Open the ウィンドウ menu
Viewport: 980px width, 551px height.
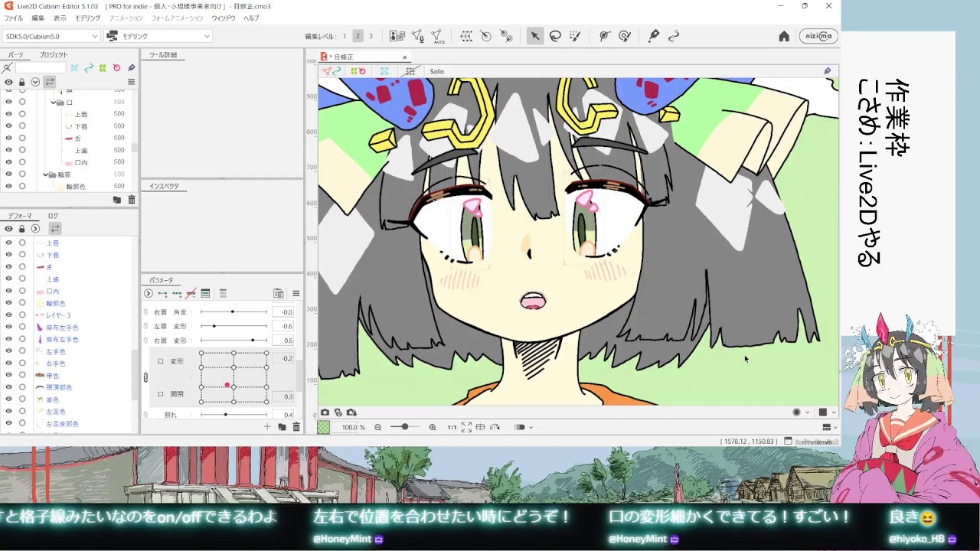pyautogui.click(x=224, y=18)
